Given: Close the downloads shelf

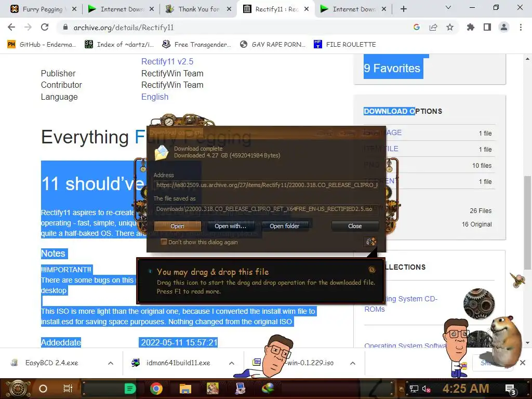Looking at the screenshot, I should pos(523,363).
